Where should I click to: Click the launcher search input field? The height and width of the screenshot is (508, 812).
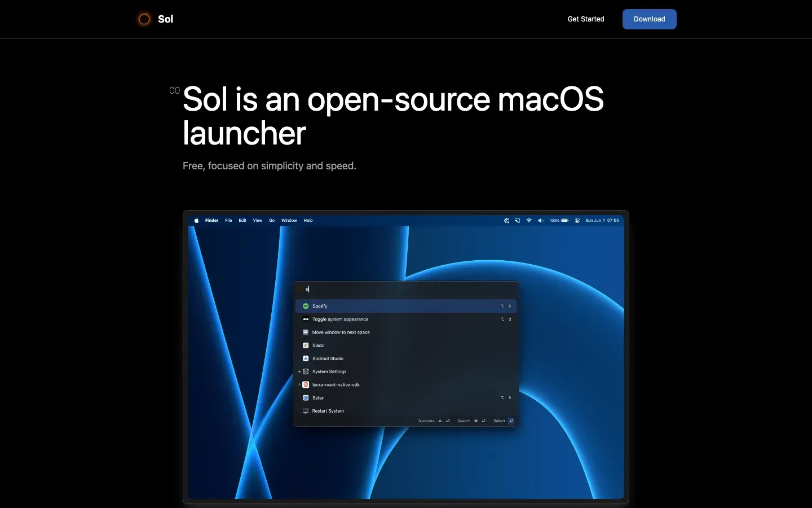pos(406,289)
